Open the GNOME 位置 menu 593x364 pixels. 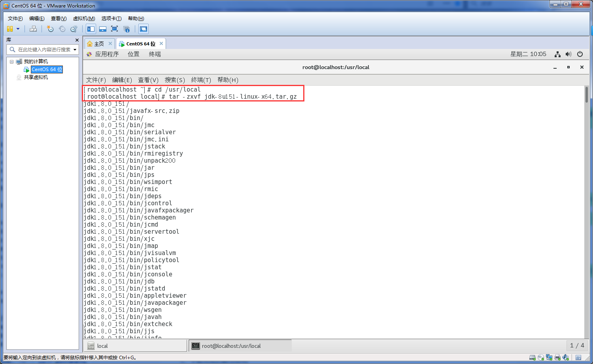point(134,54)
